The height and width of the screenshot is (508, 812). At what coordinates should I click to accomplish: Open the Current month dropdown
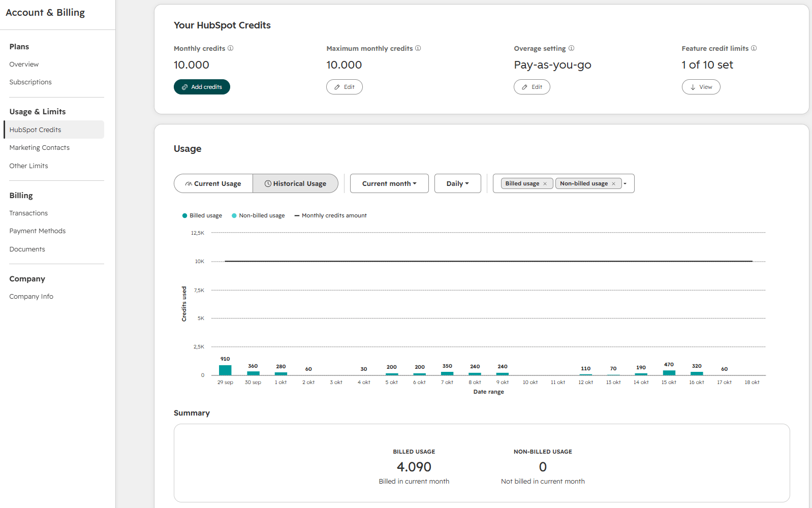389,183
